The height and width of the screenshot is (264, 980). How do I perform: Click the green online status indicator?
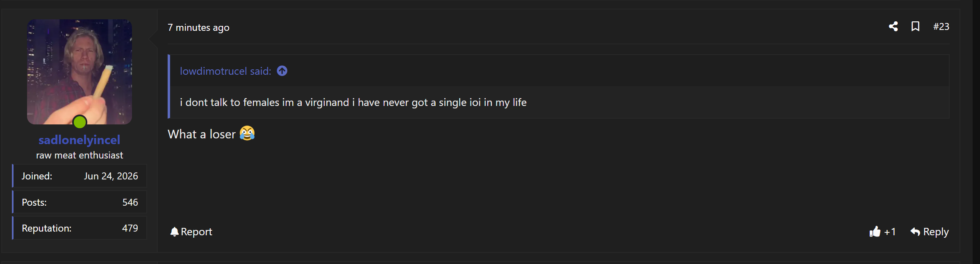(x=80, y=122)
